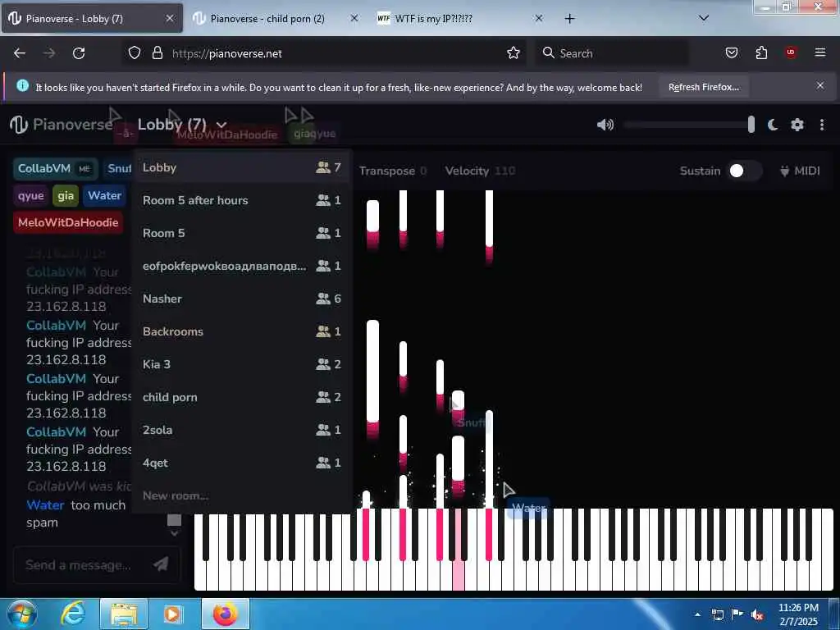840x630 pixels.
Task: Click the Water user chip
Action: click(x=104, y=195)
